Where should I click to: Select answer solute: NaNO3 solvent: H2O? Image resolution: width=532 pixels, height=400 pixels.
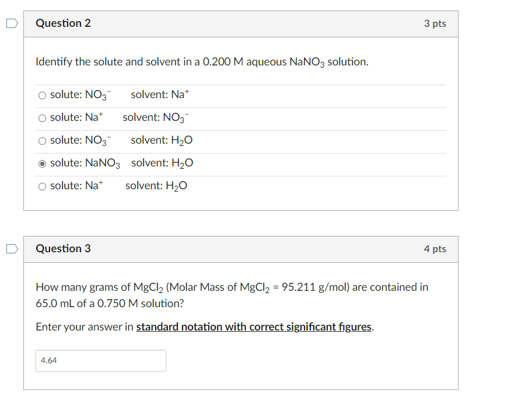(x=41, y=163)
